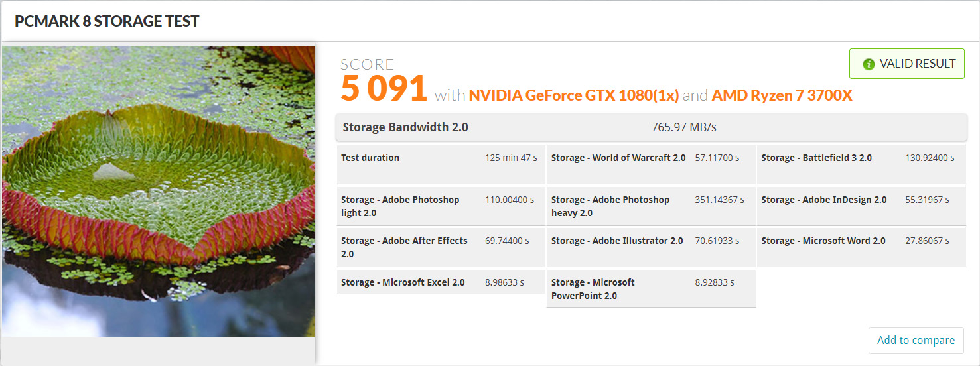Screen dimensions: 980x366
Task: Click the Adobe After Effects 2.0 result
Action: [441, 247]
